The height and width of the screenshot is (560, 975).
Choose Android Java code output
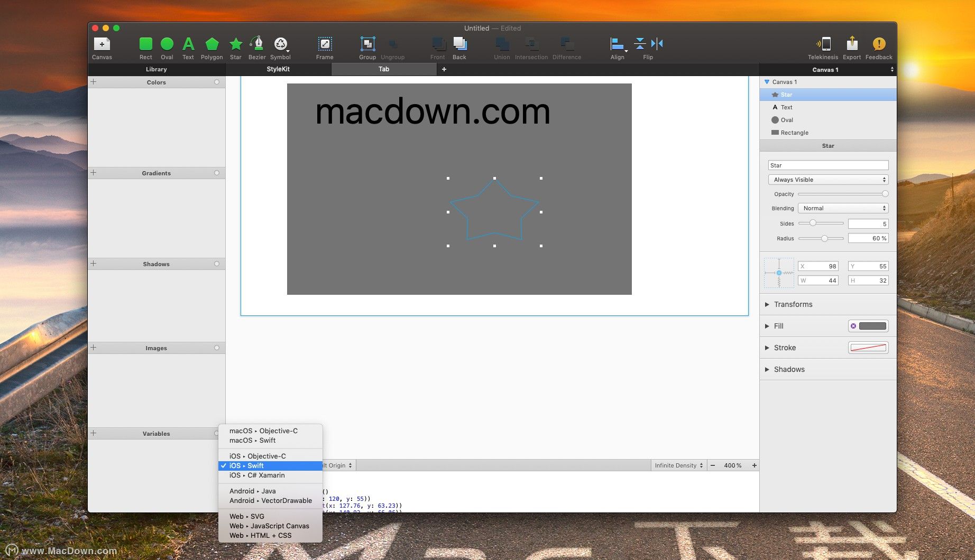270,491
